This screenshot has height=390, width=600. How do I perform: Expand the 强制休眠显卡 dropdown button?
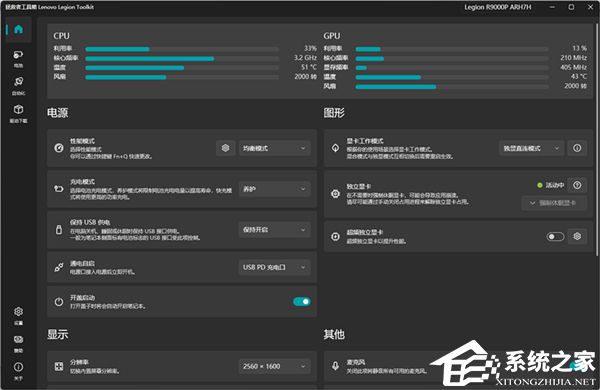coord(554,203)
